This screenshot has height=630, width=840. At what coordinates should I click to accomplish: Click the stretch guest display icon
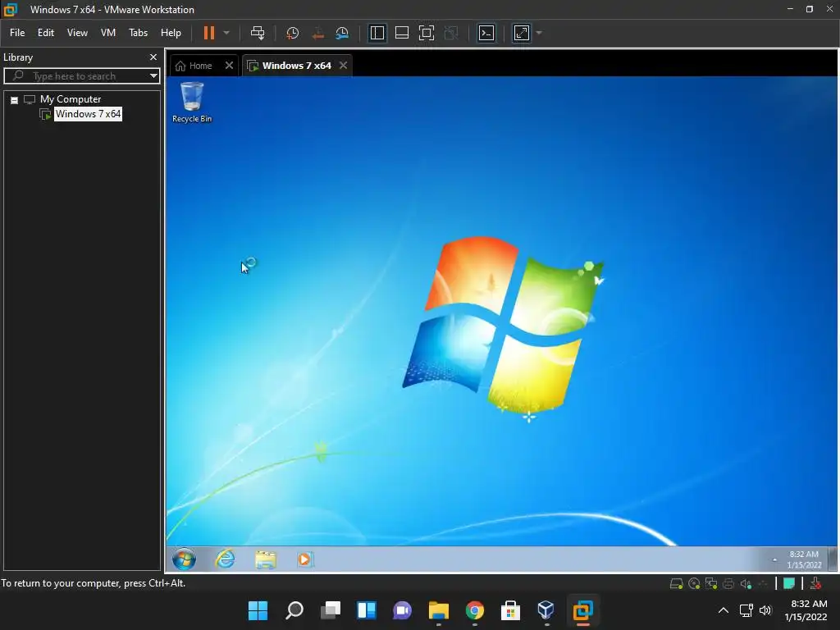tap(522, 33)
